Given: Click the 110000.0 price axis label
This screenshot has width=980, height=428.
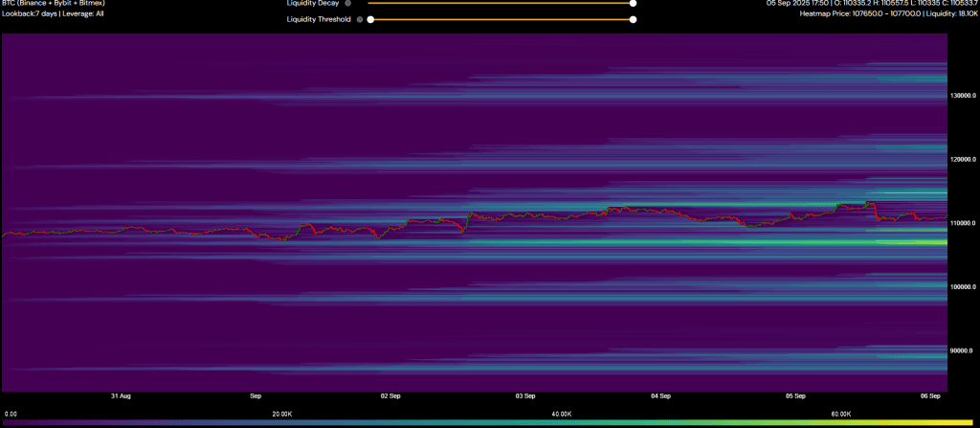Looking at the screenshot, I should point(962,223).
